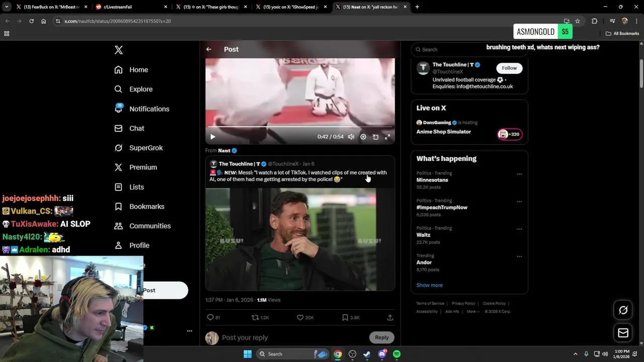Click the Reply button
The width and height of the screenshot is (644, 362).
pyautogui.click(x=382, y=337)
